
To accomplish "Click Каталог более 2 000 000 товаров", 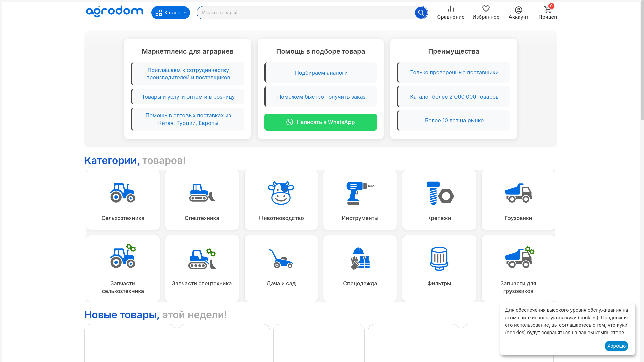I will [x=454, y=97].
